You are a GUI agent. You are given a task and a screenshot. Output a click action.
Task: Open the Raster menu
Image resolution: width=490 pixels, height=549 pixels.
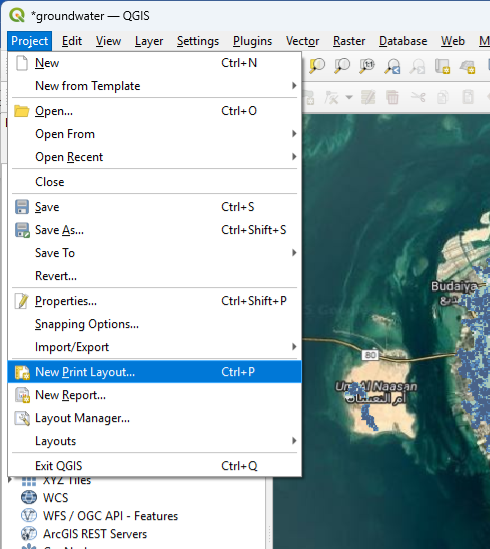point(349,41)
